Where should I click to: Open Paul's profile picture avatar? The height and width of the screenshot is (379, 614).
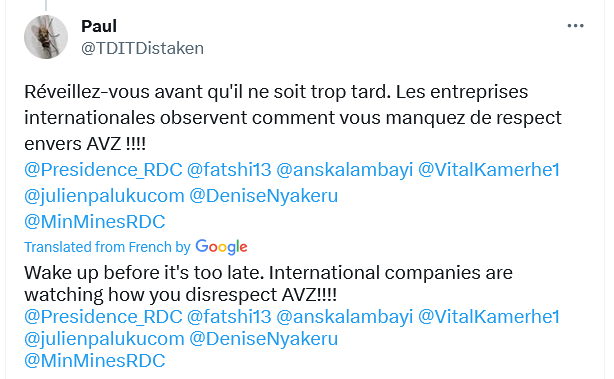pyautogui.click(x=46, y=37)
